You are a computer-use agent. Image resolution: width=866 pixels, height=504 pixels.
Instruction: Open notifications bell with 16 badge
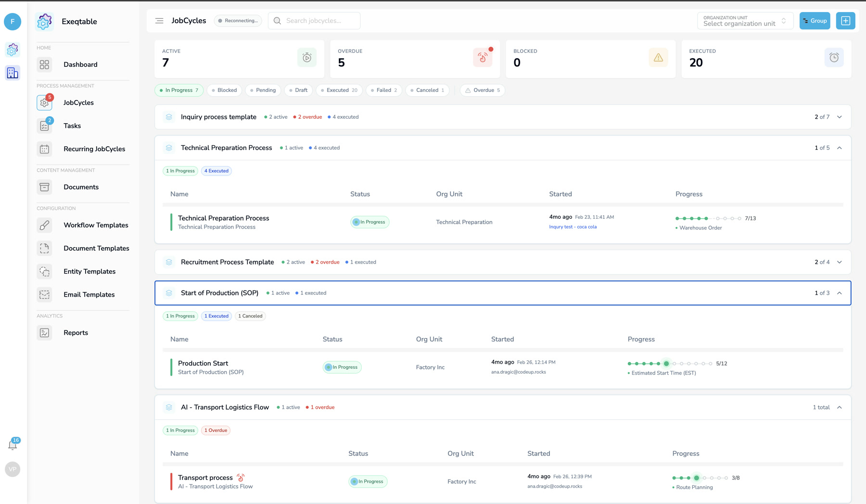(x=13, y=444)
